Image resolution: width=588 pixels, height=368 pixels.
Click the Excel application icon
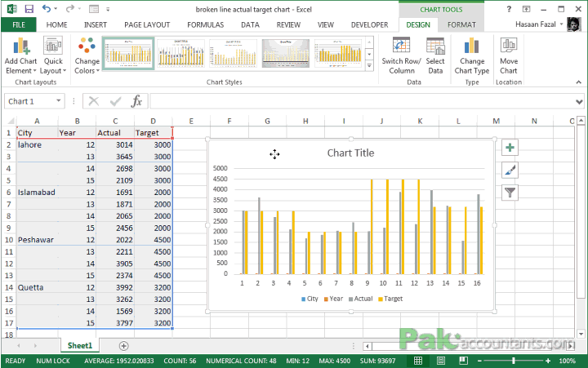pyautogui.click(x=11, y=9)
